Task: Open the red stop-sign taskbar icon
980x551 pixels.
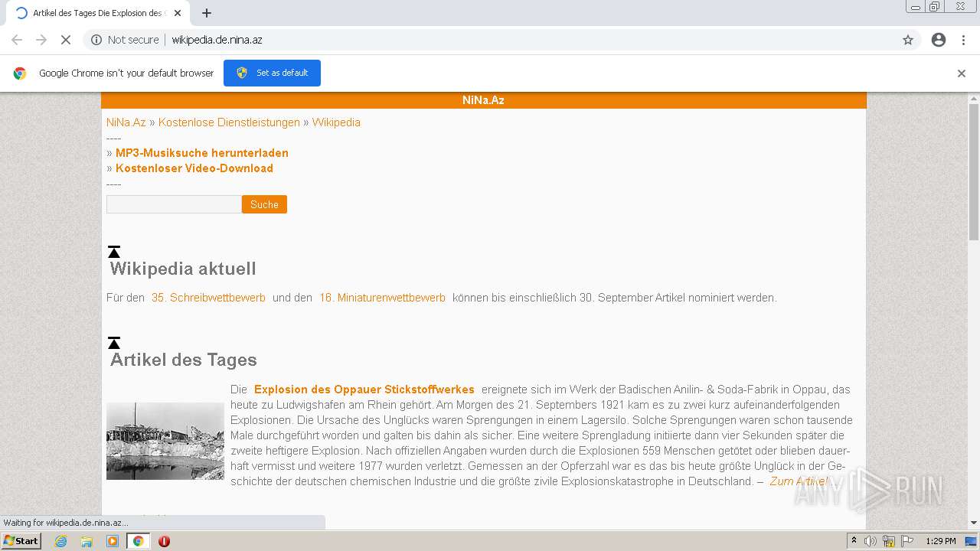Action: pyautogui.click(x=164, y=541)
